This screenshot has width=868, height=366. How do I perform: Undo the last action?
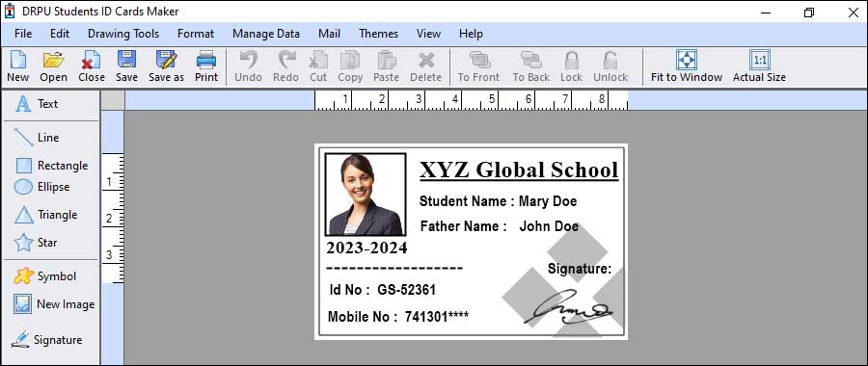(248, 66)
